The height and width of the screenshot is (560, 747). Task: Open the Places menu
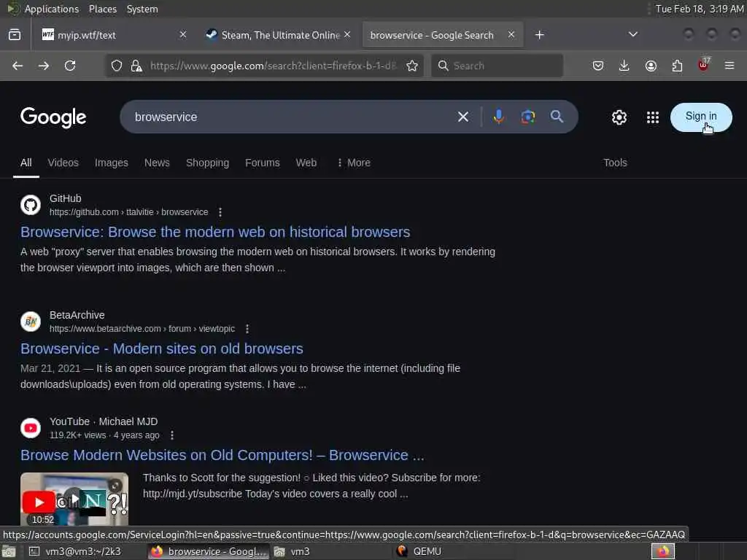point(102,9)
